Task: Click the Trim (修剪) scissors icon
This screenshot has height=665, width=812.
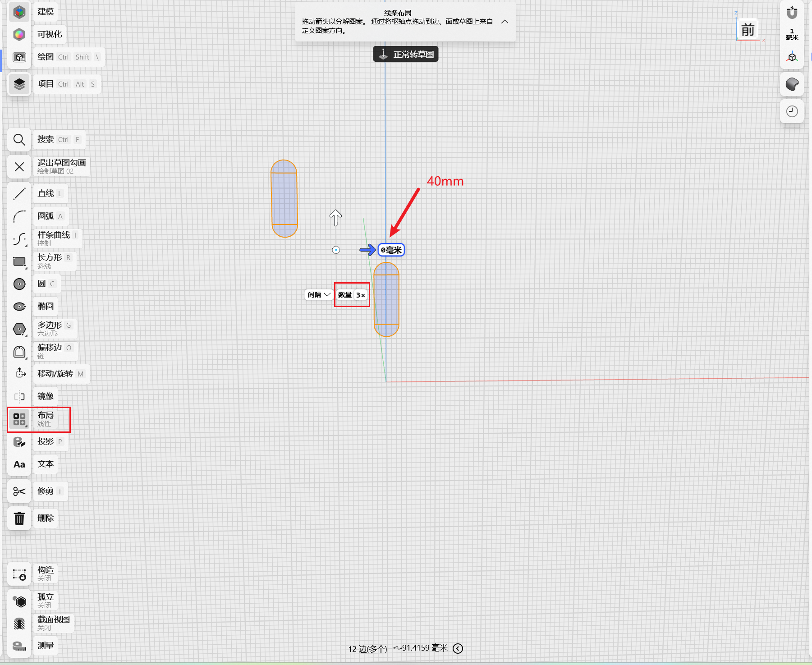Action: click(x=19, y=491)
